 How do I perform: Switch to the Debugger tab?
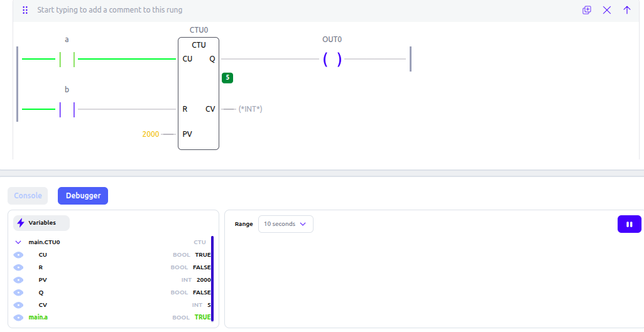[x=83, y=196]
